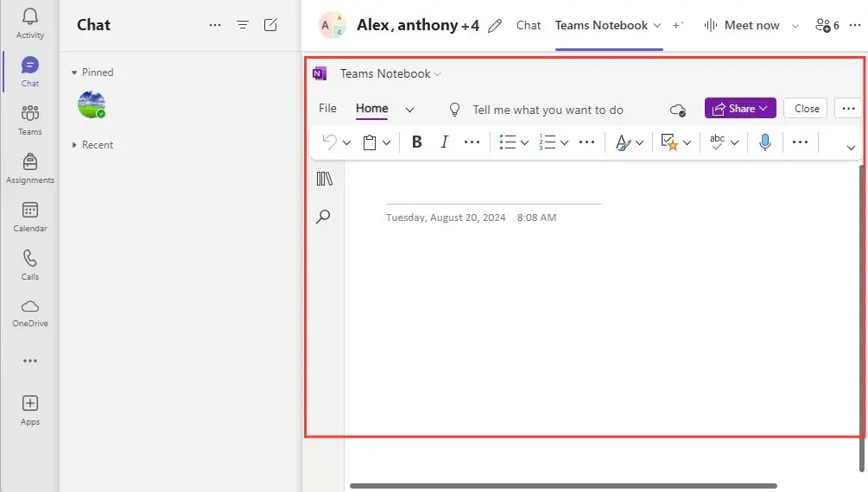Click the Dictate microphone icon
This screenshot has height=492, width=868.
764,142
